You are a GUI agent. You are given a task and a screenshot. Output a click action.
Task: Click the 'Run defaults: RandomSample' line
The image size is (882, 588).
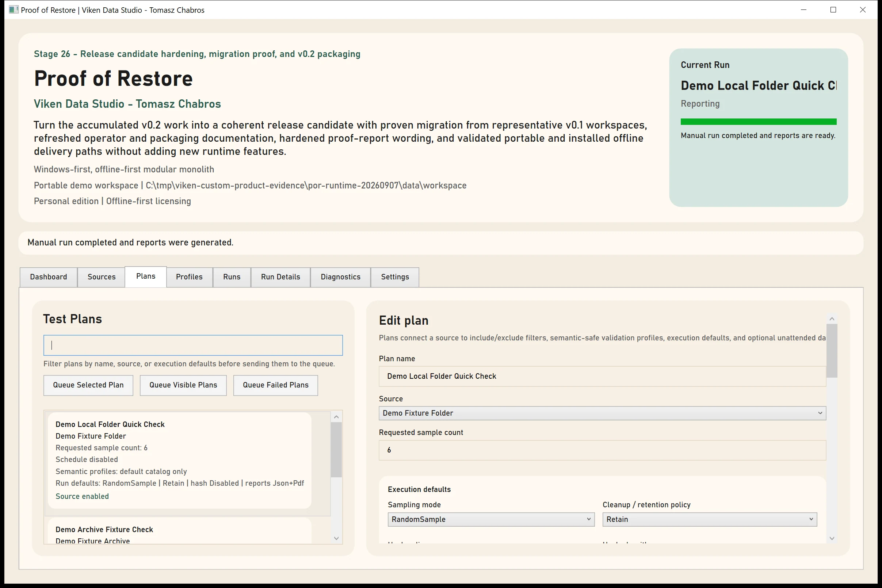[x=180, y=484]
